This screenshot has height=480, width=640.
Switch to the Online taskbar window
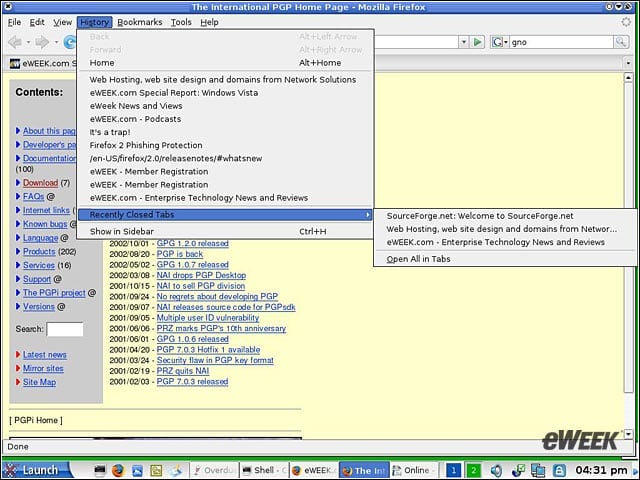(413, 470)
